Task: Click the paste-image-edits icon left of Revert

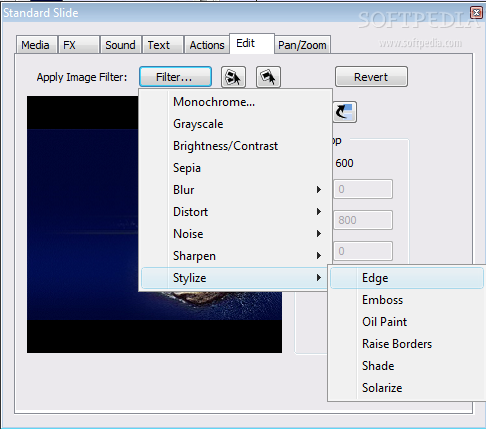Action: (268, 77)
